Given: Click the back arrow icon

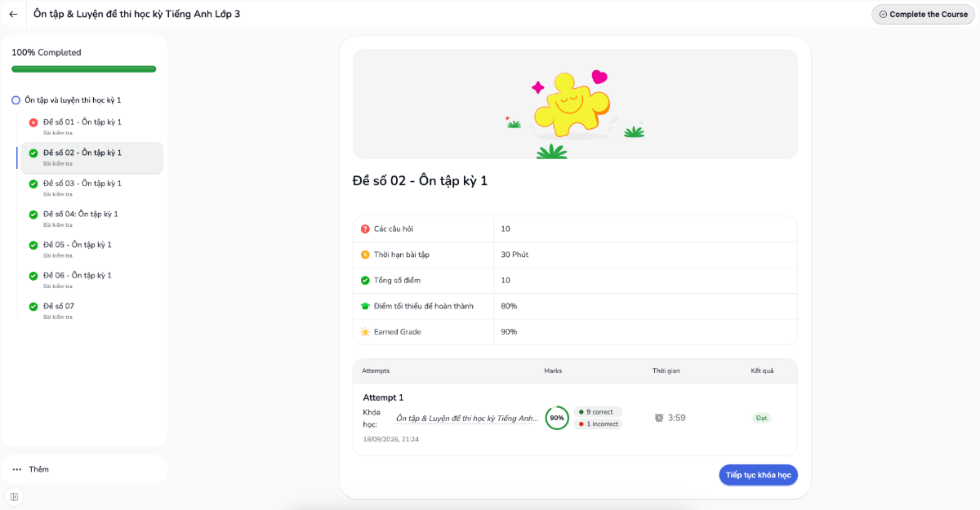Looking at the screenshot, I should point(13,14).
